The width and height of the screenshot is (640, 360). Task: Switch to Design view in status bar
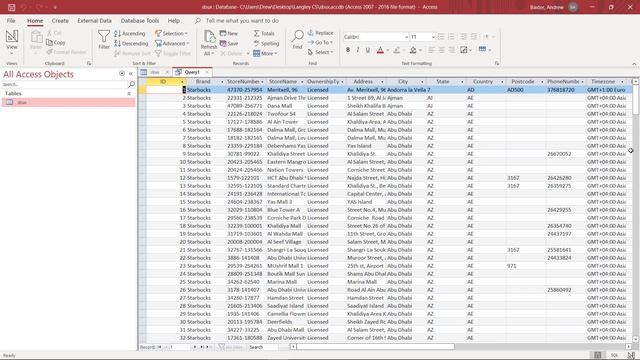coord(631,355)
